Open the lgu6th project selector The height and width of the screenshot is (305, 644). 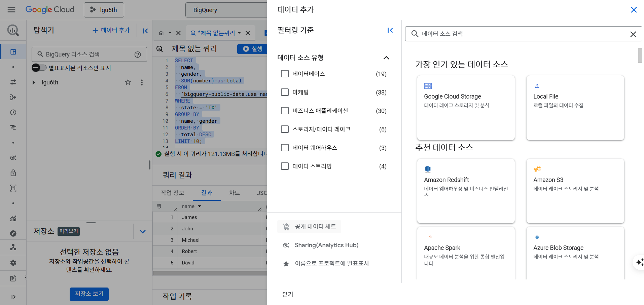point(104,10)
